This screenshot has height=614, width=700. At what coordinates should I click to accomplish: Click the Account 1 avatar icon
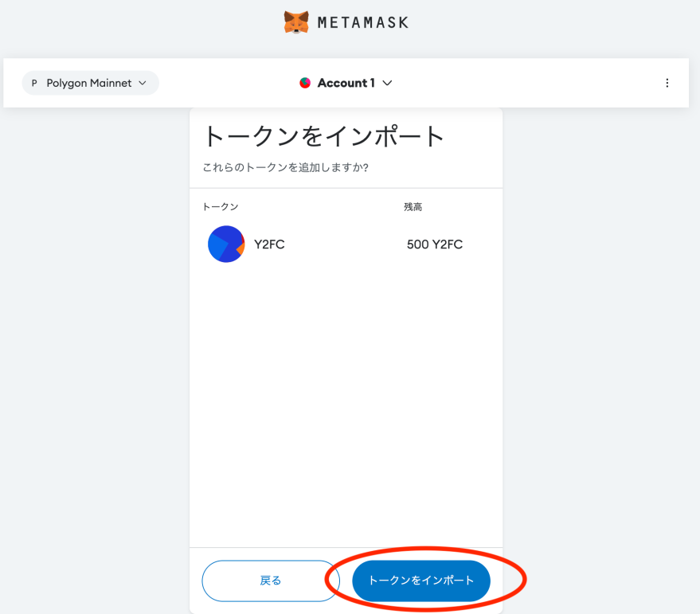click(305, 83)
